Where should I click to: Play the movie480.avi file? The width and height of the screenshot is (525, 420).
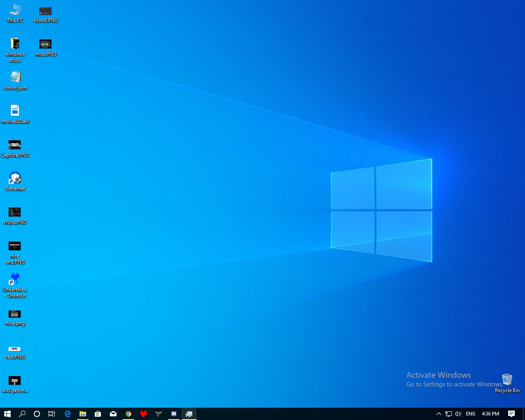coord(15,111)
